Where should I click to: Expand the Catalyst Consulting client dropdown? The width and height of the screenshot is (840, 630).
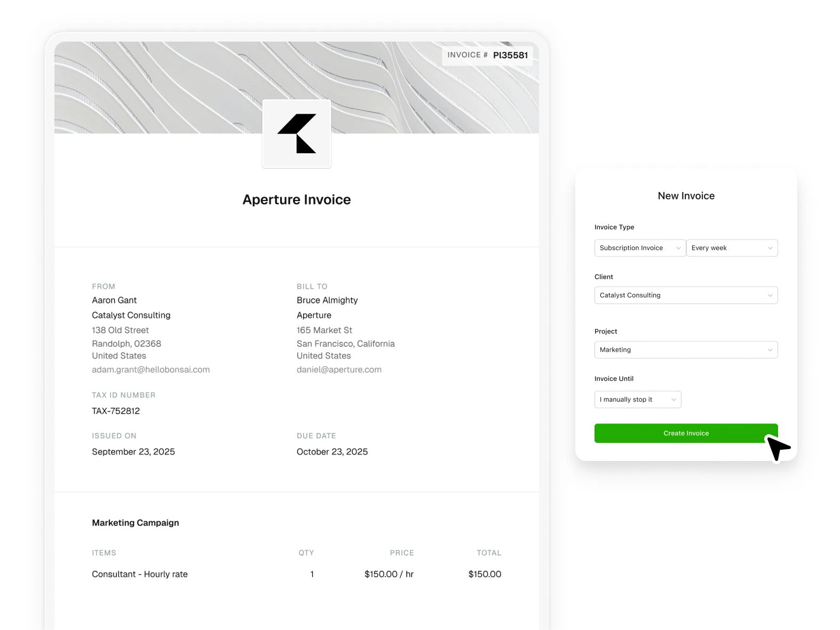click(686, 296)
